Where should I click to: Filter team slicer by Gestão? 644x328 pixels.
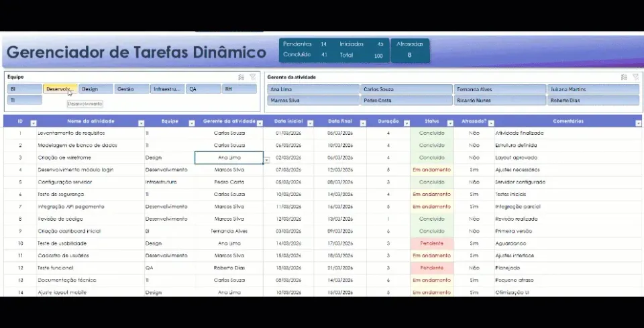(x=131, y=89)
